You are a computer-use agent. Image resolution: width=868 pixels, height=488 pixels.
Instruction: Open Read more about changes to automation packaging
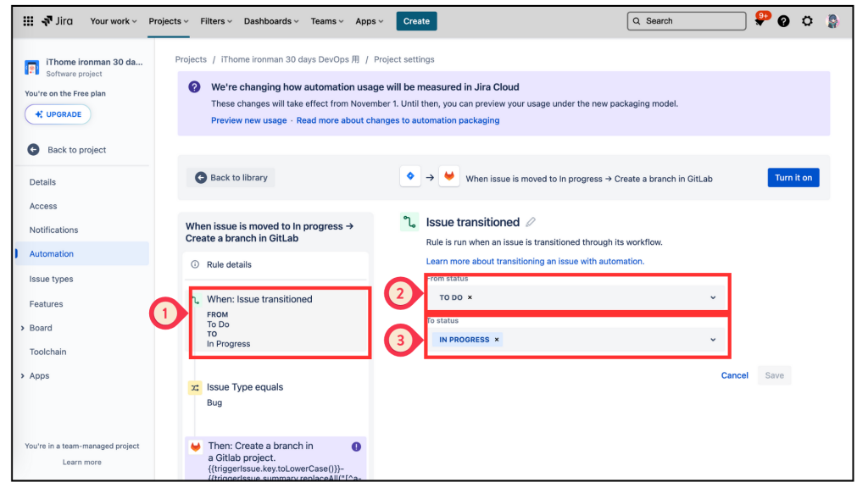pyautogui.click(x=398, y=120)
